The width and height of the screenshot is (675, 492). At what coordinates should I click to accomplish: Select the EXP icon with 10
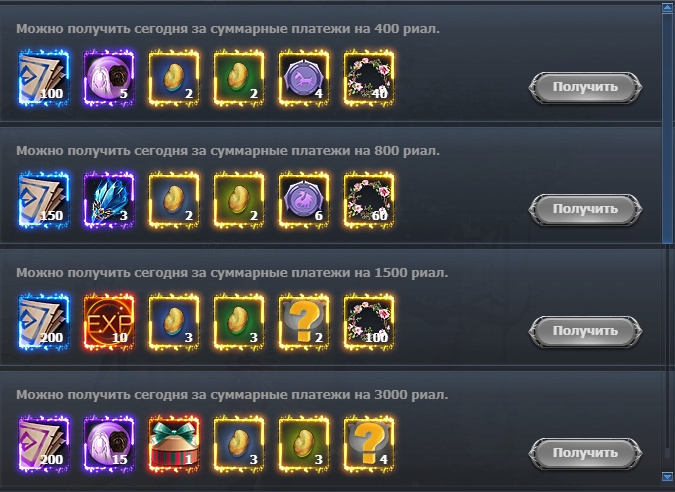click(x=109, y=322)
